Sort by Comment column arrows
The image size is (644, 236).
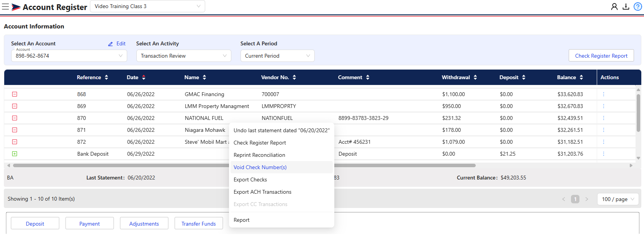point(368,77)
